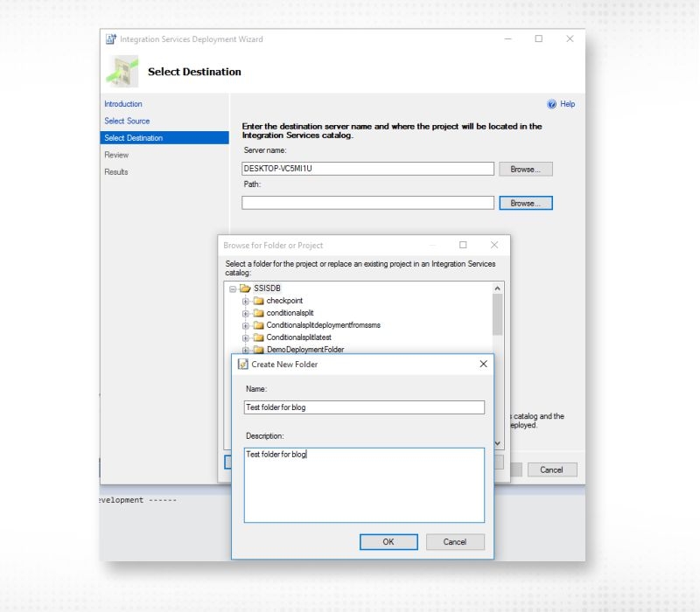Open the Introduction step
Viewport: 700px width, 612px height.
pyautogui.click(x=122, y=104)
